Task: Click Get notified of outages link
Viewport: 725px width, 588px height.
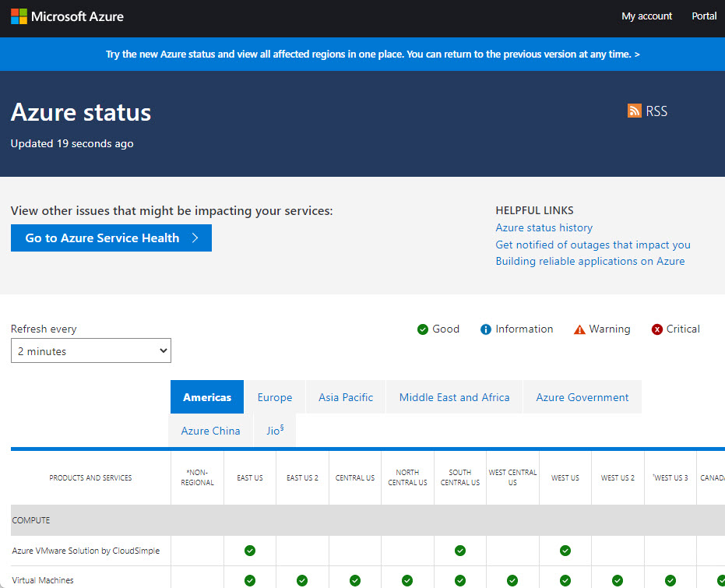Action: [593, 245]
